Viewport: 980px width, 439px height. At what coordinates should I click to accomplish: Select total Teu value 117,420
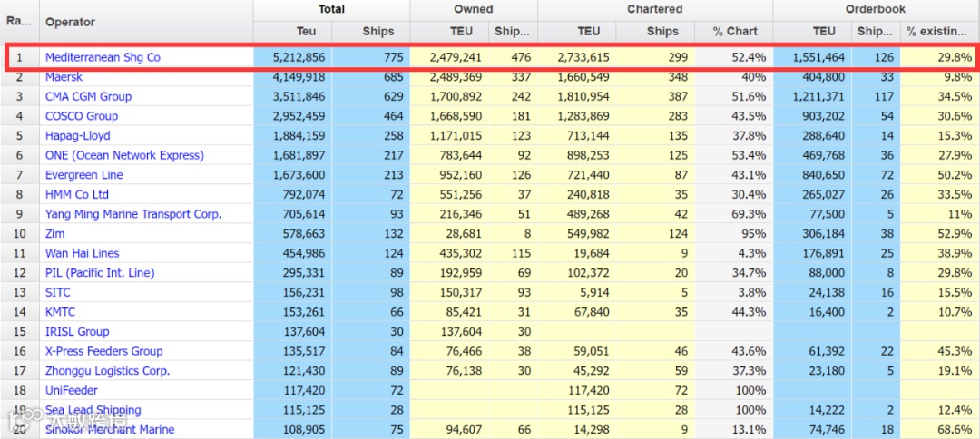(x=303, y=390)
